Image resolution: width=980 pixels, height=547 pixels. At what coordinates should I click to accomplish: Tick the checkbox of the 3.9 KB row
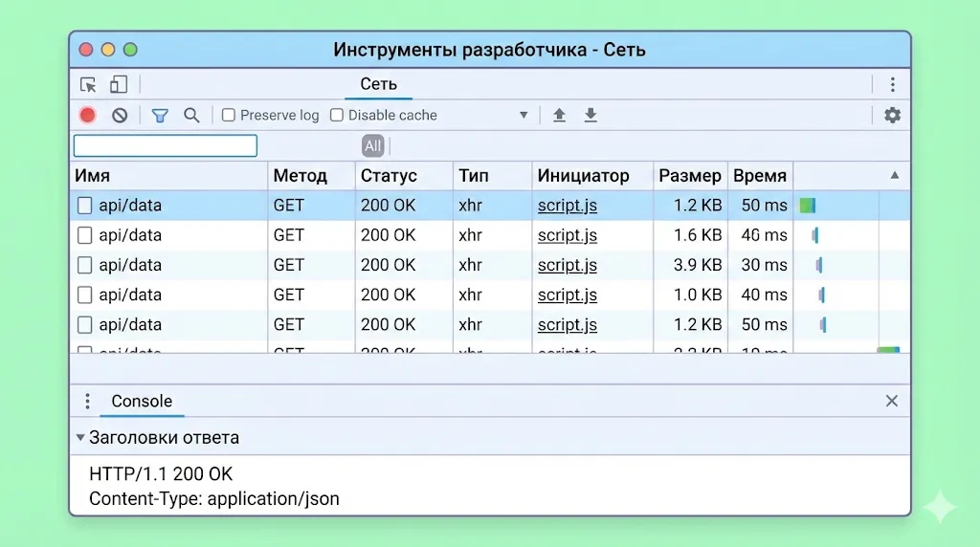pyautogui.click(x=84, y=266)
